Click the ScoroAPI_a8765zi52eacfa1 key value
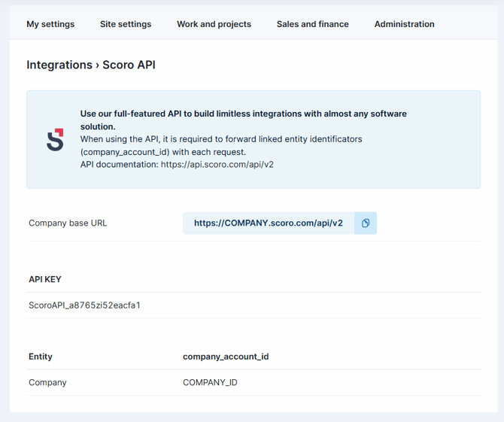The width and height of the screenshot is (504, 422). tap(84, 305)
